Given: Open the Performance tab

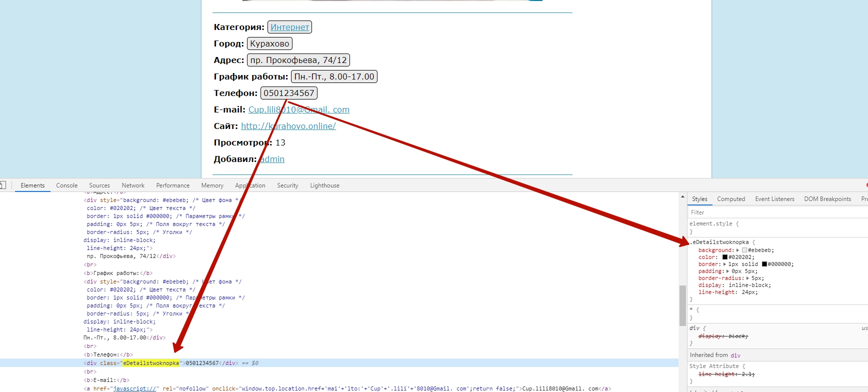Looking at the screenshot, I should coord(173,185).
